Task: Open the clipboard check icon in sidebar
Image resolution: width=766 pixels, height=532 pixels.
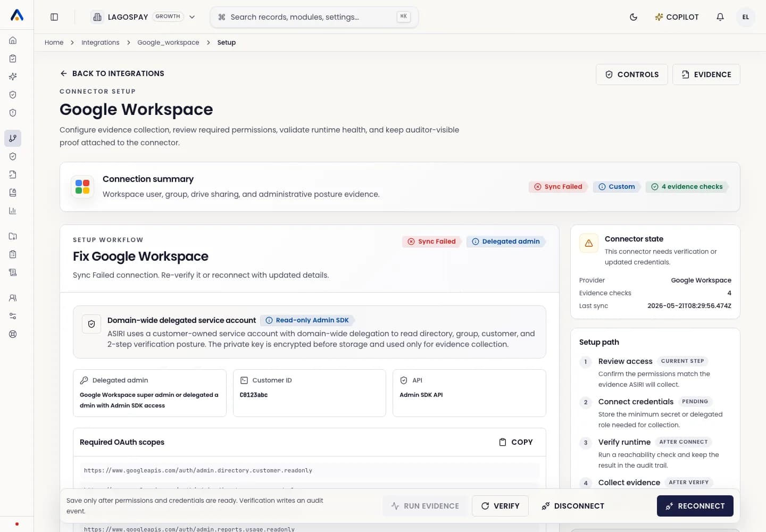Action: 13,59
